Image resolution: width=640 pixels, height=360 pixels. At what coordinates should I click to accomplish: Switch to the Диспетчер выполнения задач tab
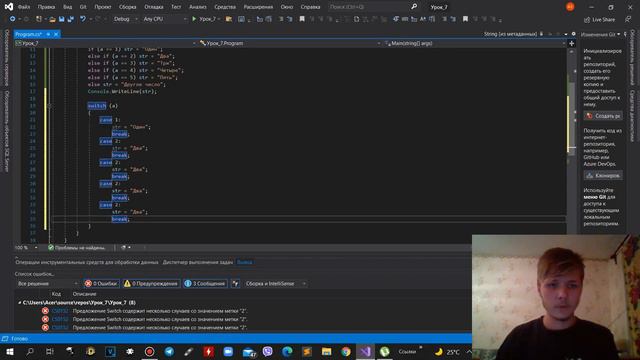198,262
